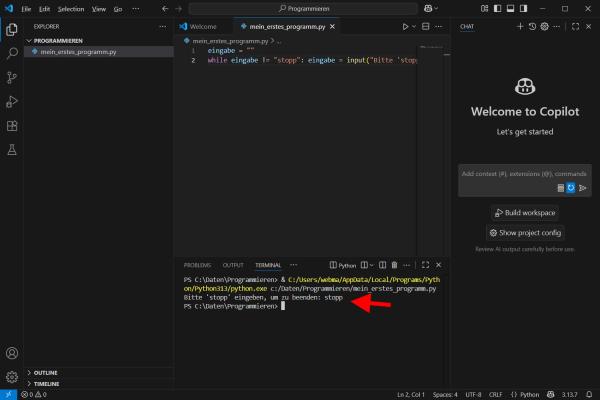Open the Go menu
600x400 pixels.
[118, 9]
